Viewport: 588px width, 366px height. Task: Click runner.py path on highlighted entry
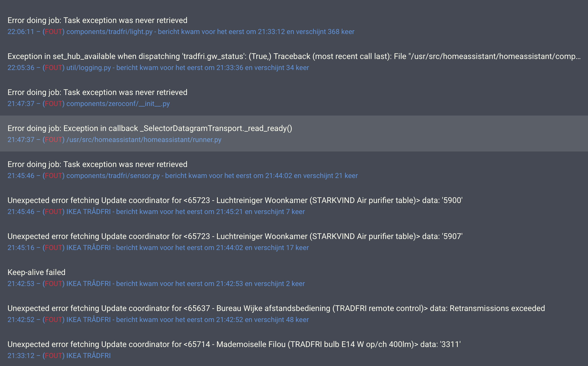click(x=143, y=140)
